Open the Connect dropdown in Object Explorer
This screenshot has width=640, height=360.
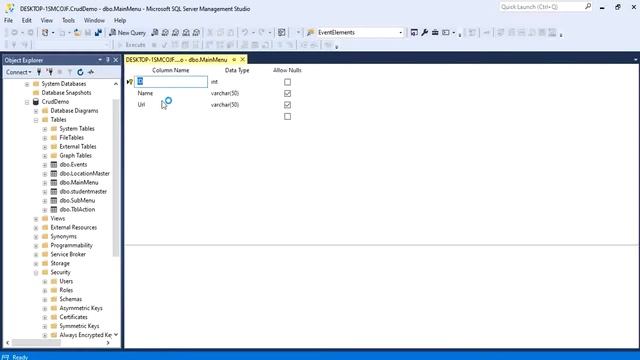pos(18,72)
